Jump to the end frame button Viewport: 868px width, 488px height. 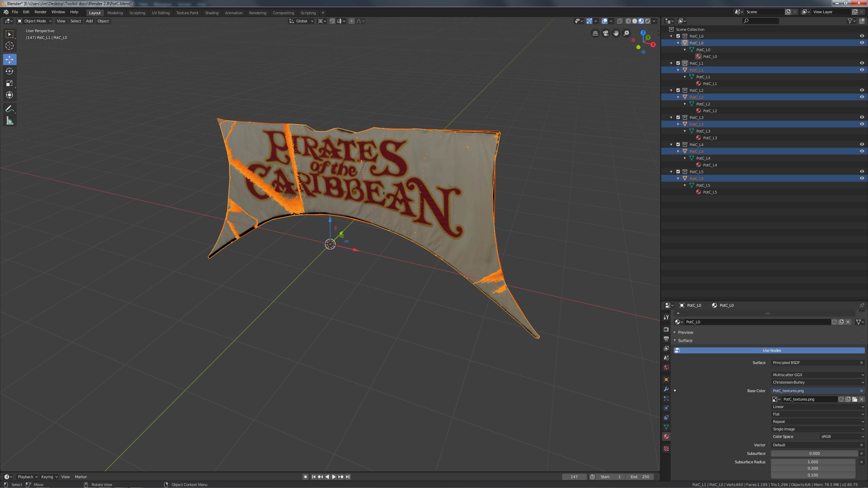click(348, 477)
